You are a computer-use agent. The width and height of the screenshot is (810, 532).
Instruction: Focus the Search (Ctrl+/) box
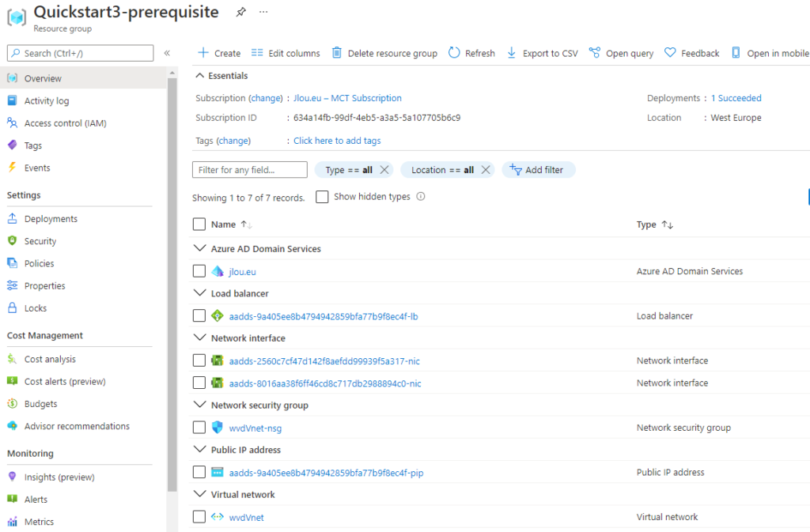[x=80, y=53]
